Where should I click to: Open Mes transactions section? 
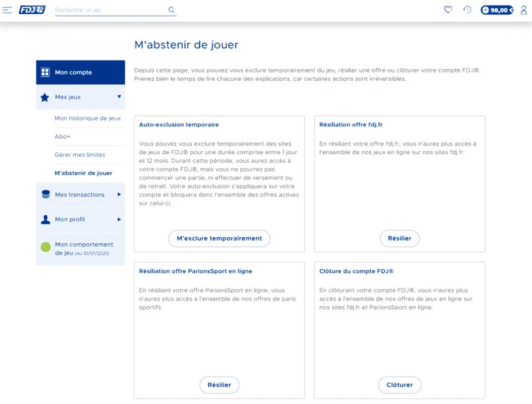[x=80, y=195]
